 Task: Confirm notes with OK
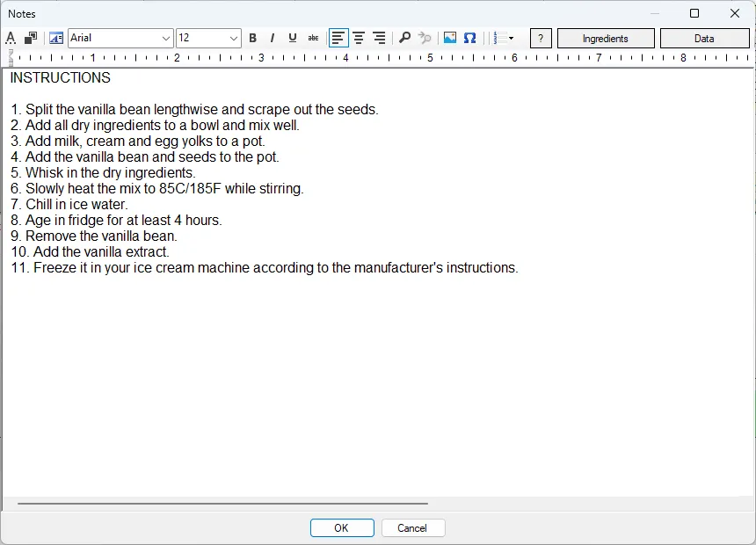(x=342, y=527)
